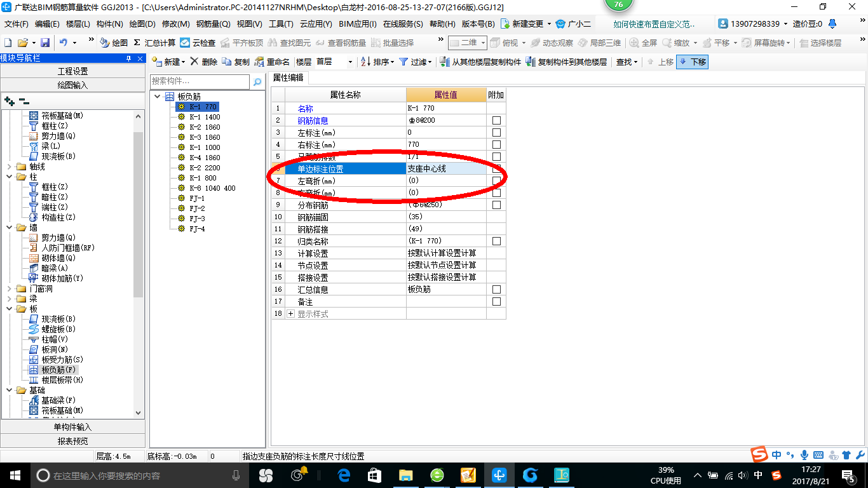The width and height of the screenshot is (868, 488).
Task: Click the magnifier icon beside component search
Action: (x=257, y=82)
